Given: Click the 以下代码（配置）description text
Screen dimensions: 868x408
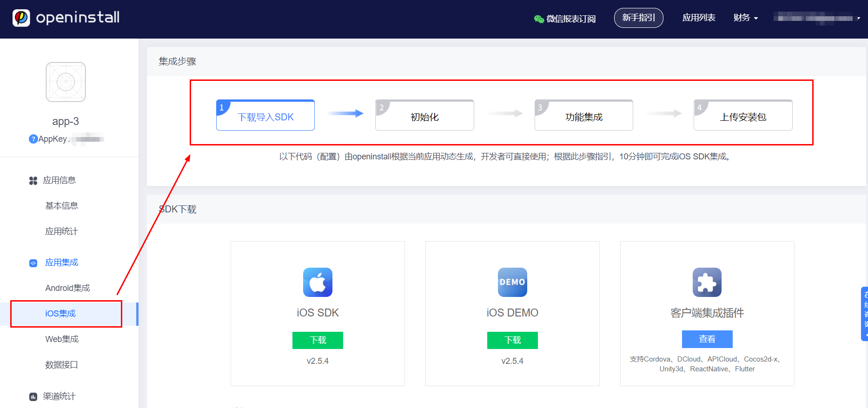Looking at the screenshot, I should pyautogui.click(x=506, y=157).
